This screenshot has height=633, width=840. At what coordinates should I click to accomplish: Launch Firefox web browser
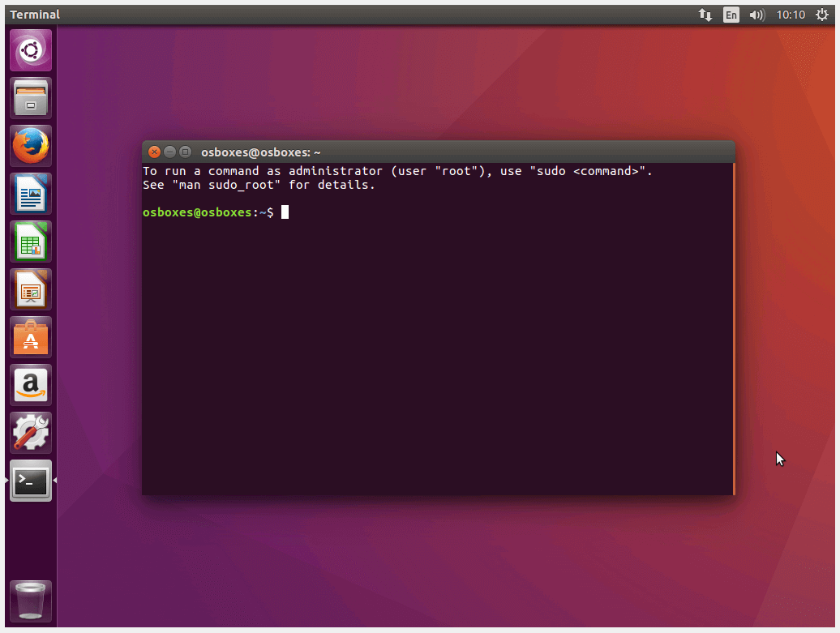coord(31,147)
